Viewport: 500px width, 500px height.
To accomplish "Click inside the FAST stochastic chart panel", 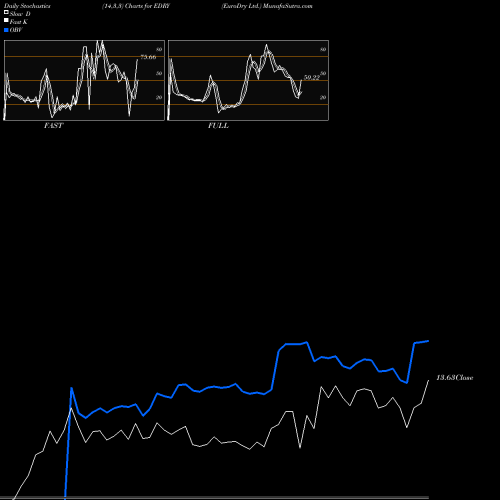I will (x=84, y=80).
